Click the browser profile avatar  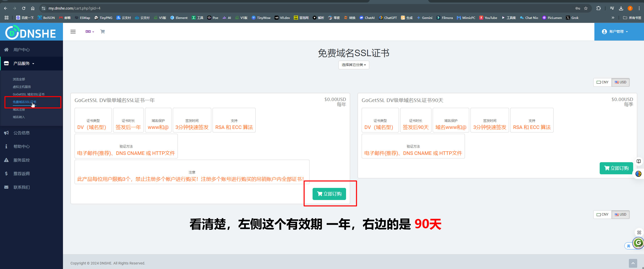(630, 8)
